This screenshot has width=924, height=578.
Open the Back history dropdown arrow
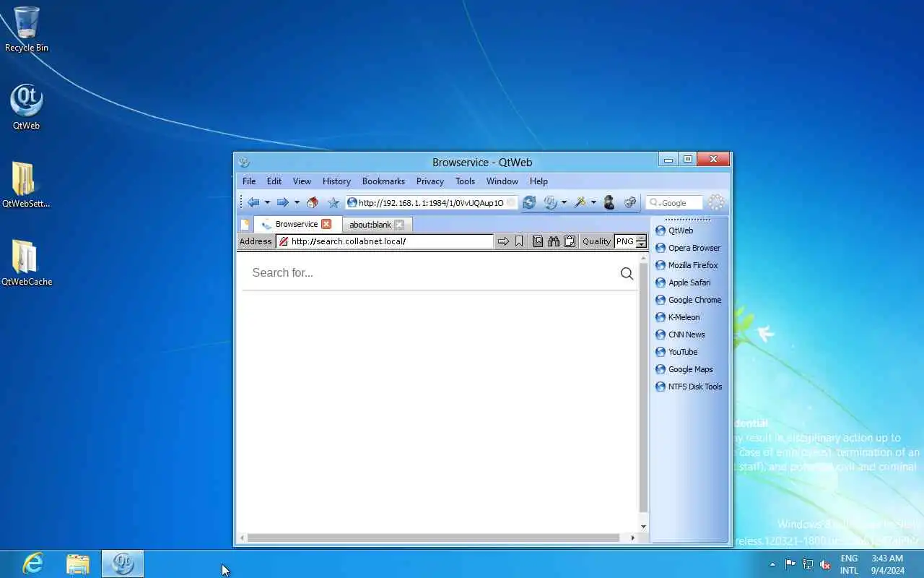(x=267, y=203)
